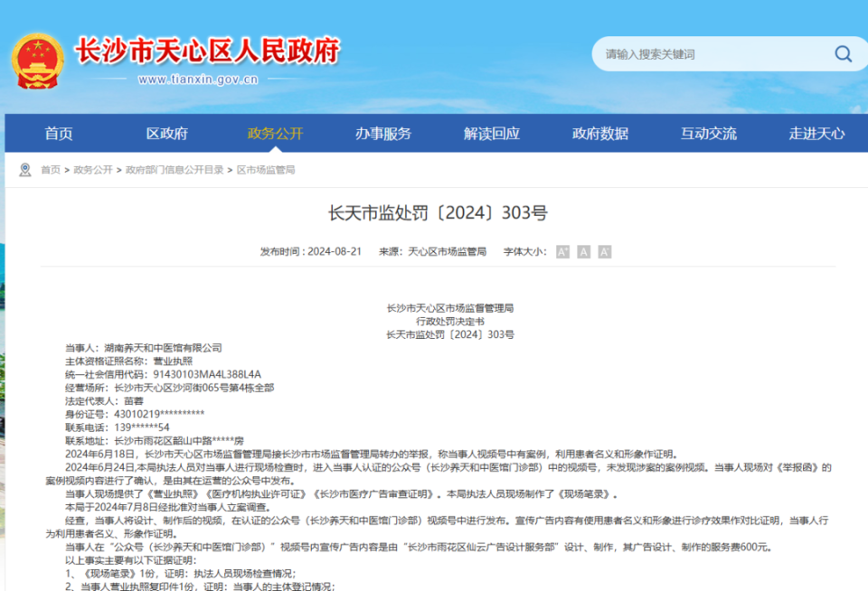Click the A- font reduce icon
This screenshot has width=868, height=591.
[603, 252]
